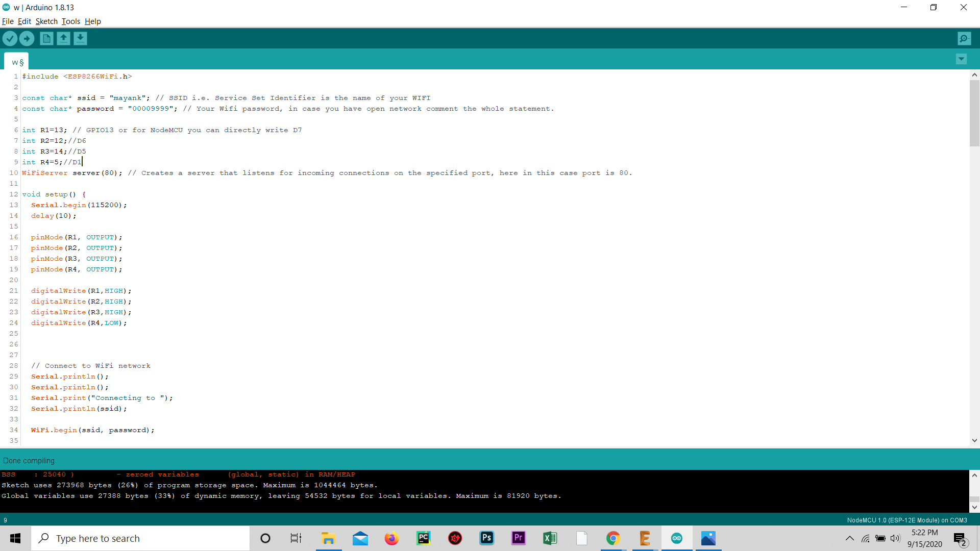Open the Windows Start menu
The width and height of the screenshot is (980, 551).
(x=15, y=538)
